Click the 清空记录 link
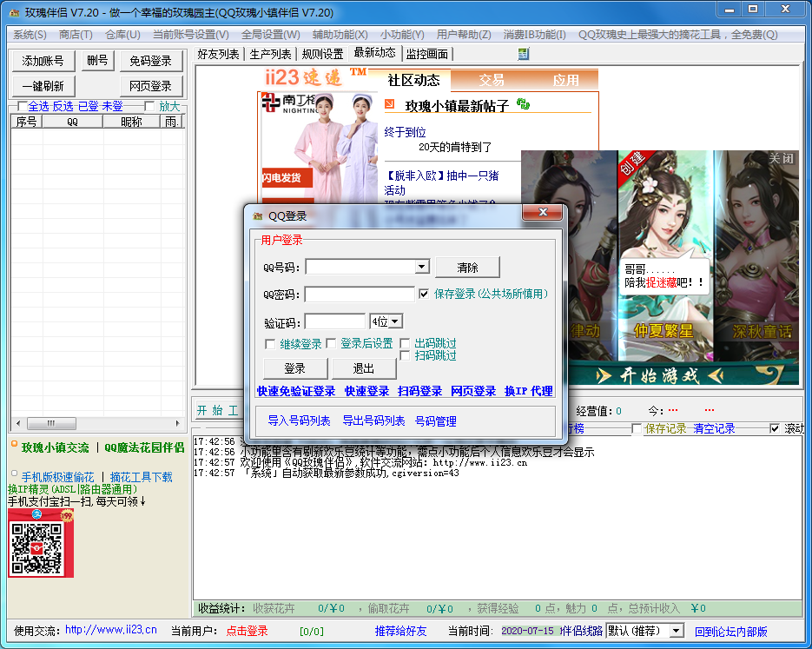This screenshot has height=649, width=812. (714, 429)
